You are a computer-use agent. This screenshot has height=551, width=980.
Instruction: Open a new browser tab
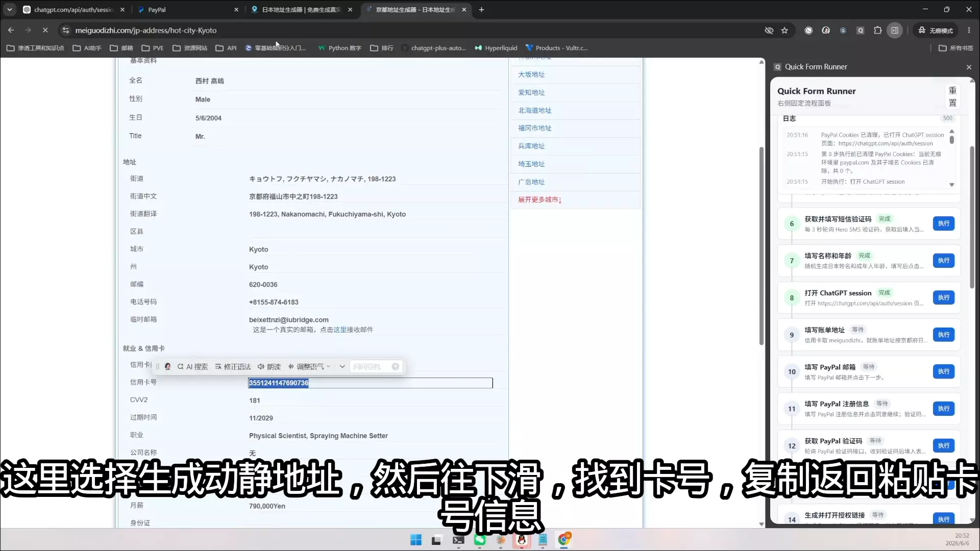coord(481,10)
